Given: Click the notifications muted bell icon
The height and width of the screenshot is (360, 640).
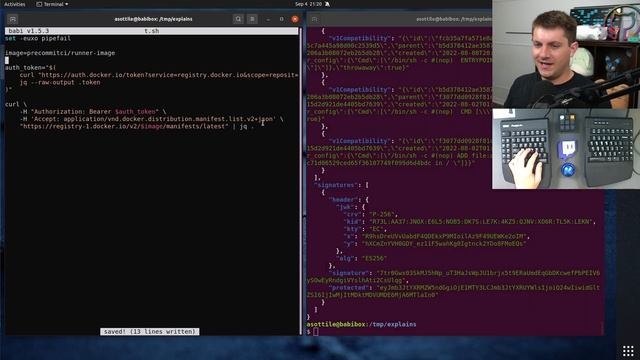Looking at the screenshot, I should click(327, 4).
